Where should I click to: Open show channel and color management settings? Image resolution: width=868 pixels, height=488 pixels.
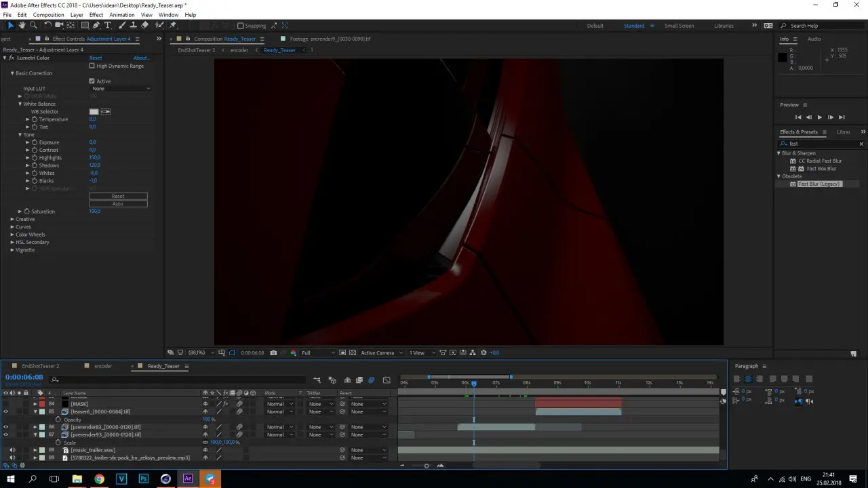(293, 353)
